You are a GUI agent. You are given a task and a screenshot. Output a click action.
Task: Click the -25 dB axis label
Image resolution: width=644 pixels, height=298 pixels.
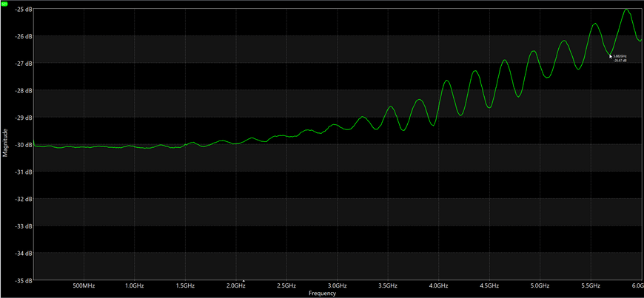click(24, 9)
